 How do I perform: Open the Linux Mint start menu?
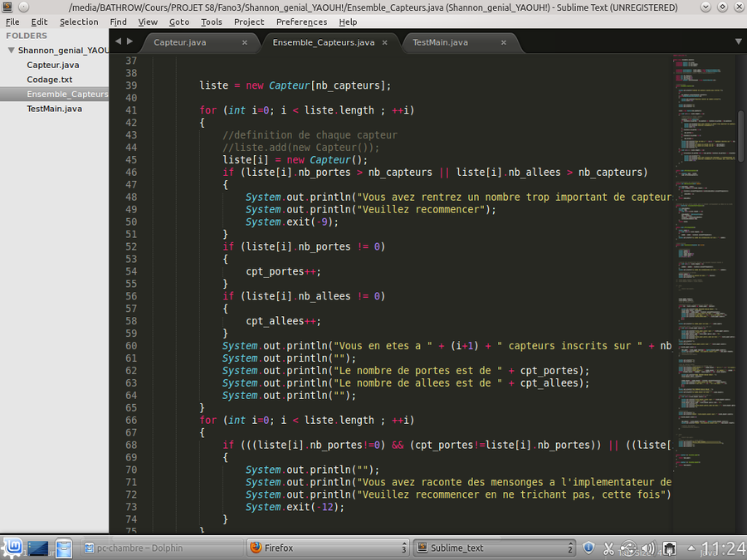tap(12, 548)
